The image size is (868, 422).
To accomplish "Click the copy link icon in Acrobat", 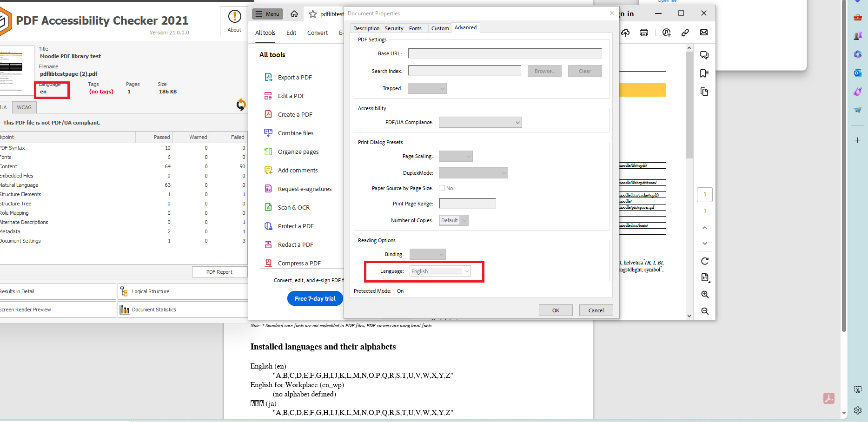I will click(685, 33).
